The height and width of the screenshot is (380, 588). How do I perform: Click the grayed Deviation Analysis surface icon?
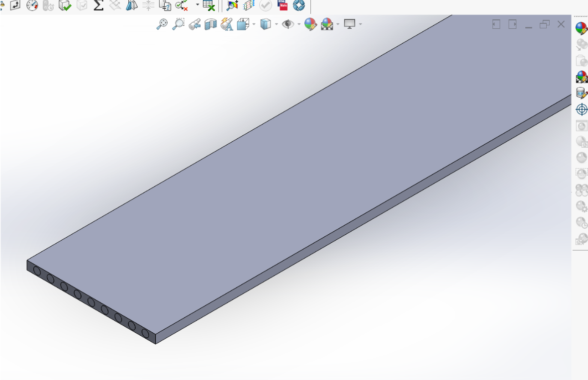[x=115, y=5]
